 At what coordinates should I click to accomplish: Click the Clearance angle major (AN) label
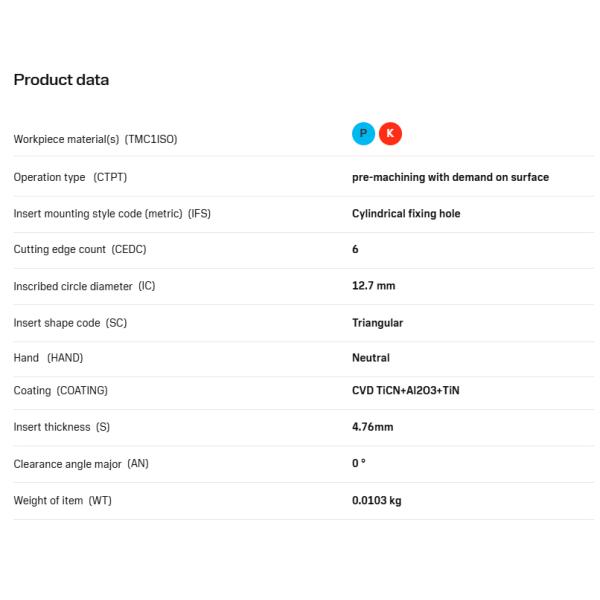coord(81,464)
